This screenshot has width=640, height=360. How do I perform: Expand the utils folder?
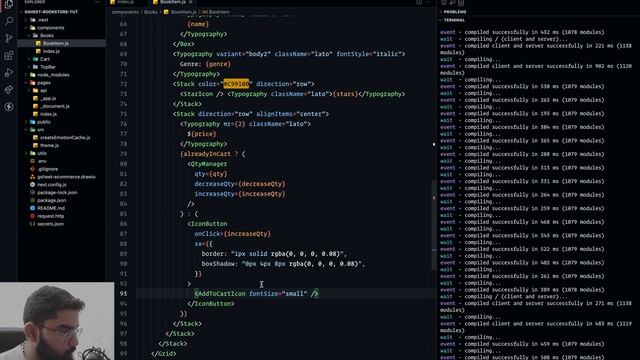click(42, 153)
